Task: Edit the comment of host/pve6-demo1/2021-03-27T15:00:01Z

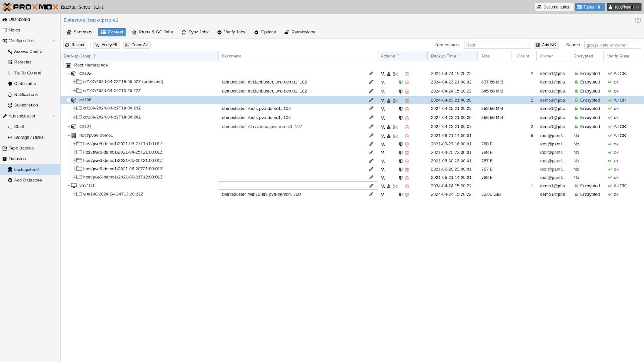Action: tap(371, 144)
